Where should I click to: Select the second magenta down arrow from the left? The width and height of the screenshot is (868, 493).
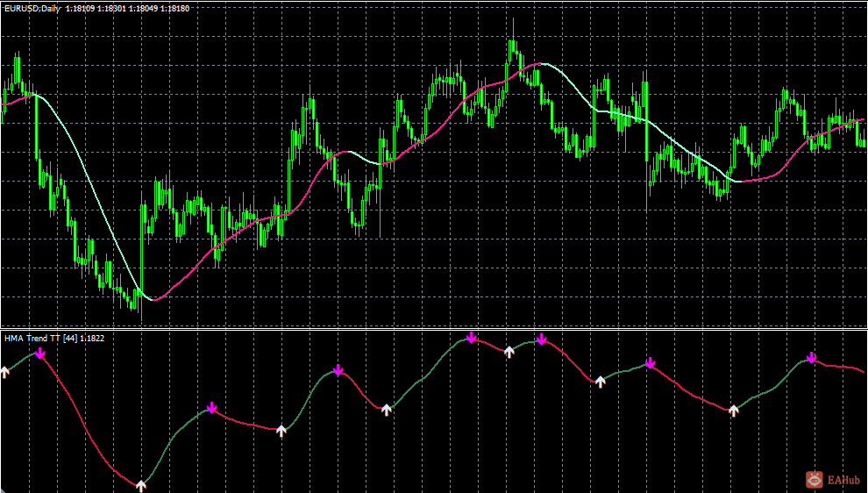click(x=211, y=408)
